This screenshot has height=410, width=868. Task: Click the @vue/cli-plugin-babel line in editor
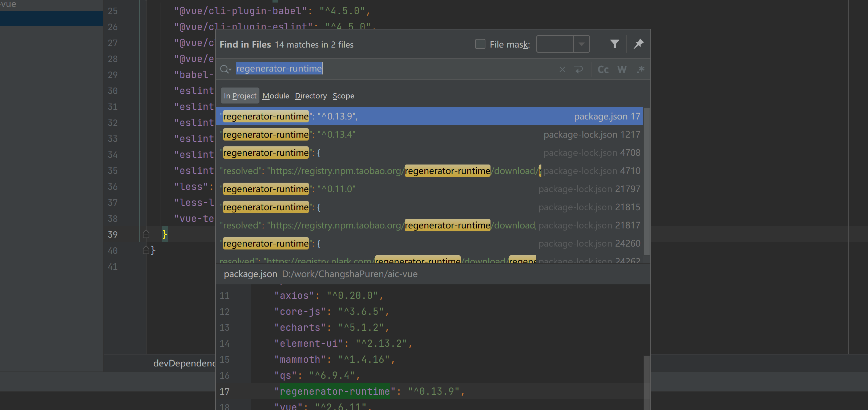coord(272,11)
